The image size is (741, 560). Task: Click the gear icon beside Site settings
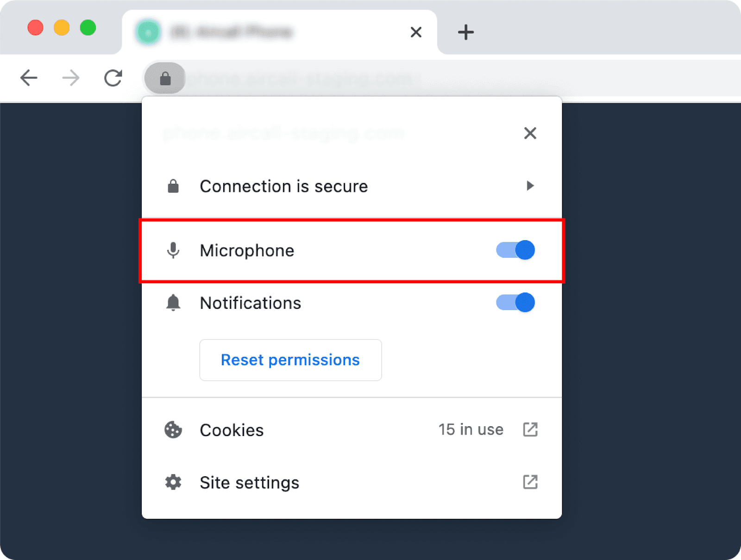tap(173, 482)
